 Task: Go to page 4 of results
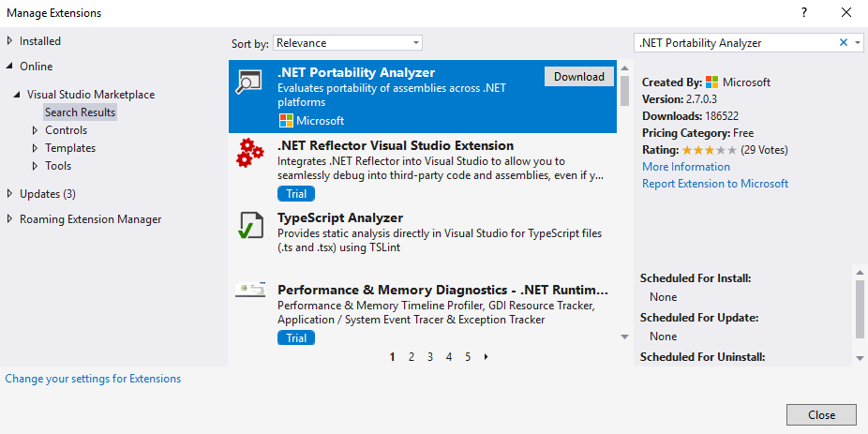point(449,357)
